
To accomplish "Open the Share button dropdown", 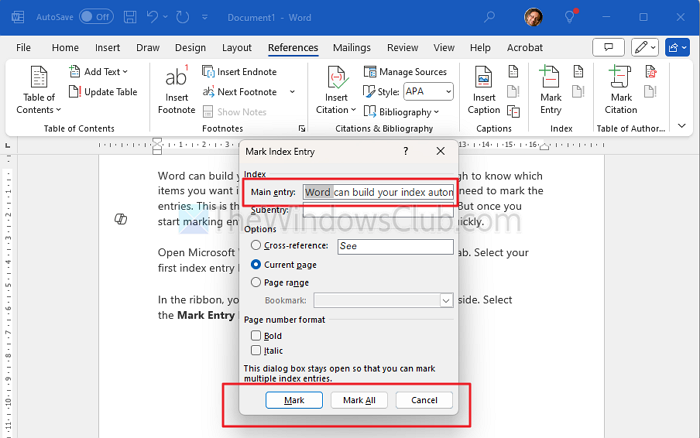I will (x=677, y=47).
